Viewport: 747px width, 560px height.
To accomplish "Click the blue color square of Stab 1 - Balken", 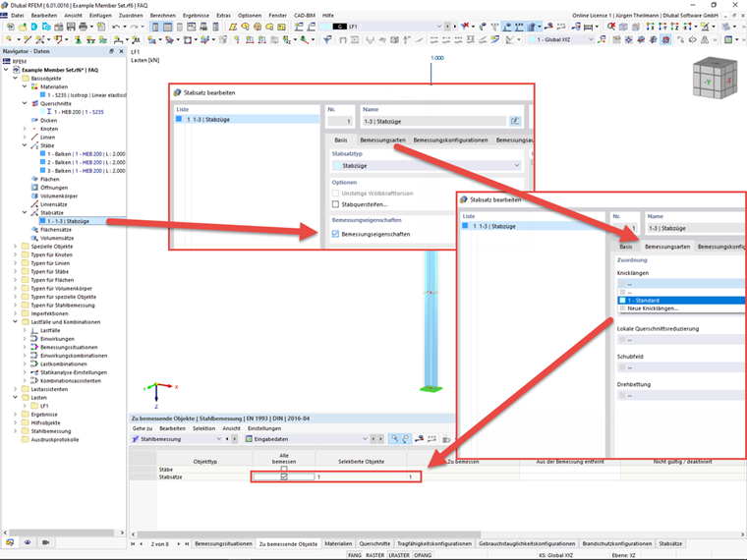I will [x=42, y=154].
